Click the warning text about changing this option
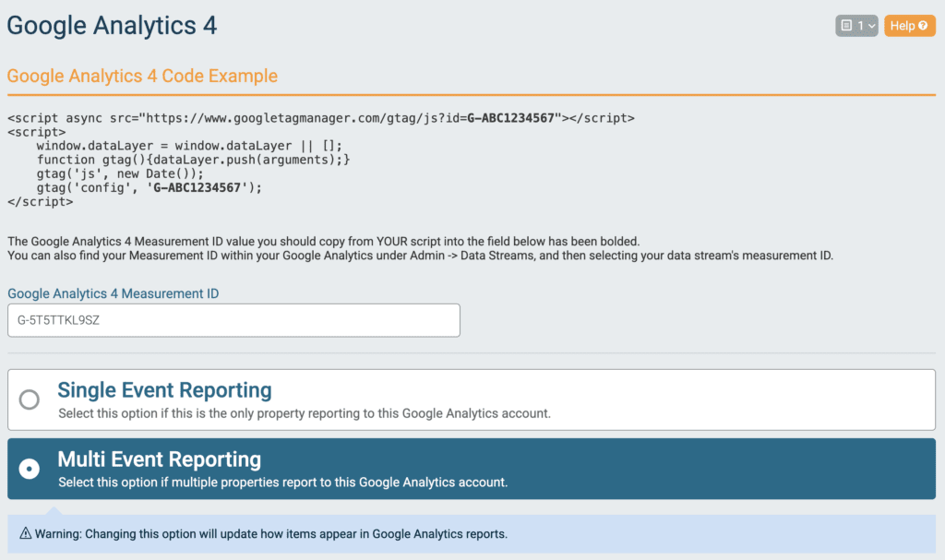 [271, 533]
